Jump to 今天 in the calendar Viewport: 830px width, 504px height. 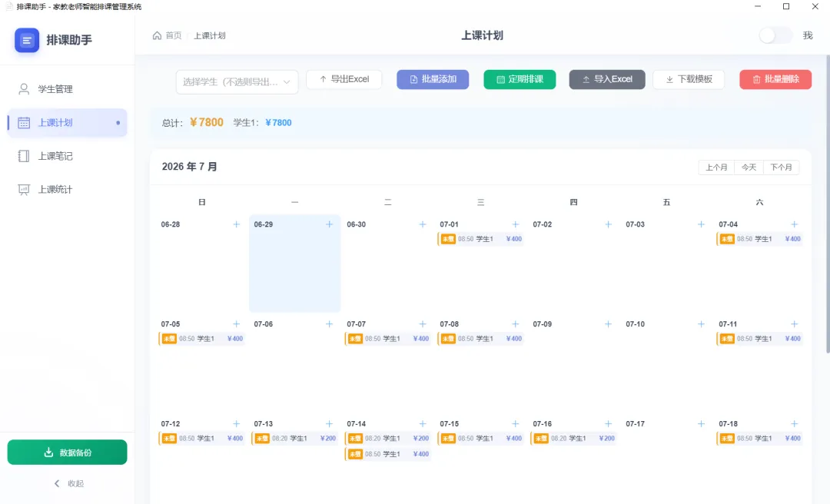(749, 167)
